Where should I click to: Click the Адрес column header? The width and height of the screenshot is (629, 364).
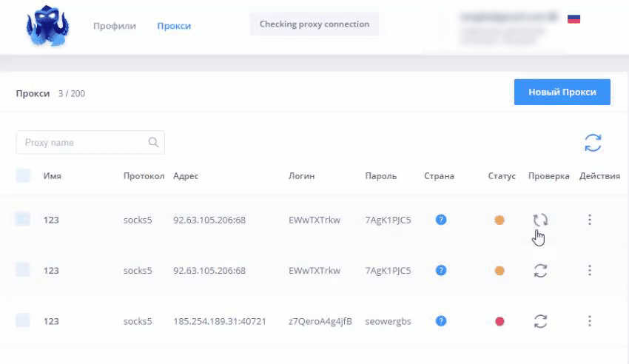tap(186, 176)
